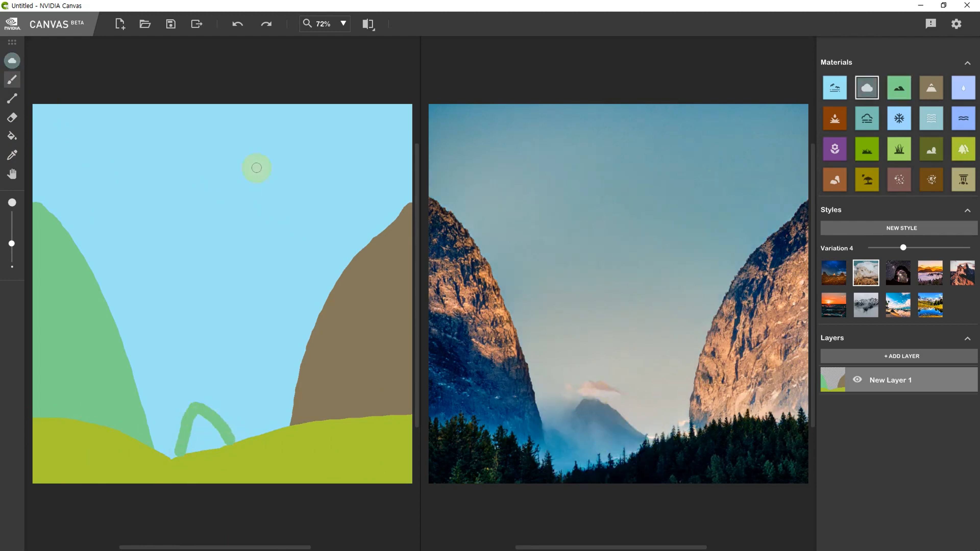Viewport: 980px width, 551px height.
Task: Click the Export image icon
Action: click(196, 24)
